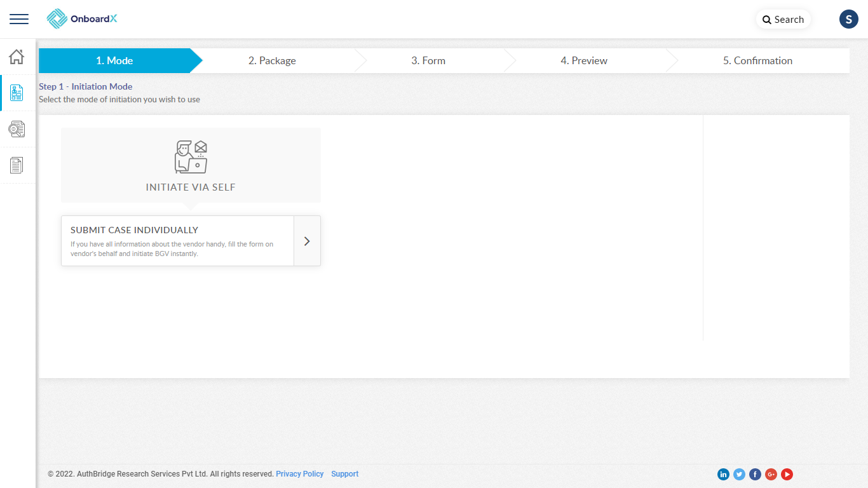
Task: Click the Initiate Via Self person icon
Action: click(191, 157)
